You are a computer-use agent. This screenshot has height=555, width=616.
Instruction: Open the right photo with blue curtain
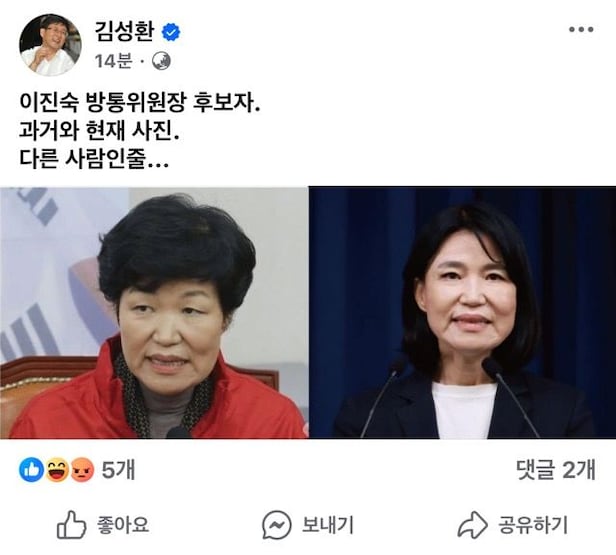(x=462, y=312)
